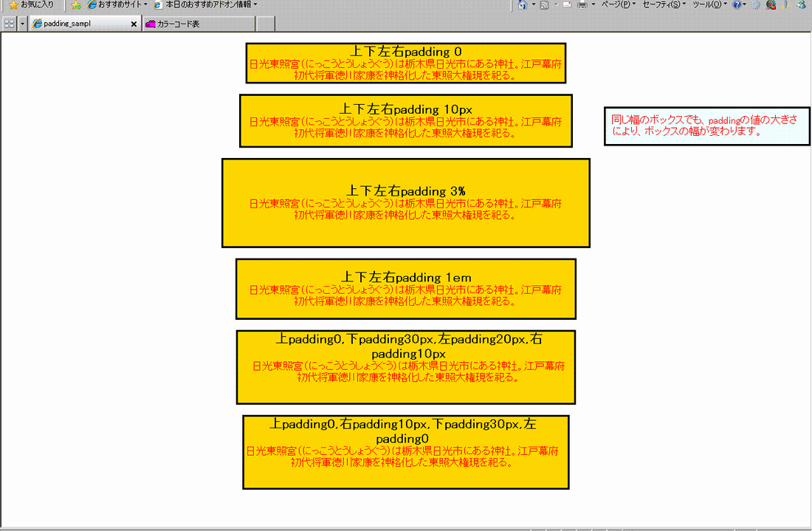Click the Quick Tabs grid icon

pos(10,24)
